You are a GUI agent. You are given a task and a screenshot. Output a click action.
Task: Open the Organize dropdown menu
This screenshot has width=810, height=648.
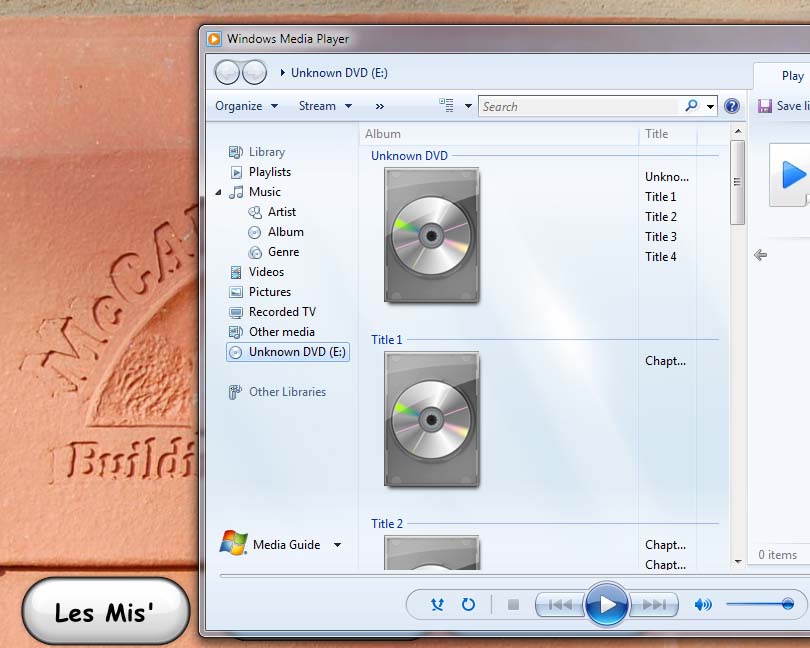246,106
